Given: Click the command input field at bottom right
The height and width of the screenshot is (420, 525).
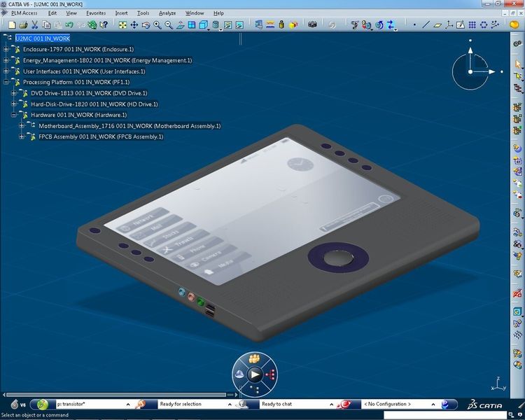Looking at the screenshot, I should pyautogui.click(x=444, y=415).
